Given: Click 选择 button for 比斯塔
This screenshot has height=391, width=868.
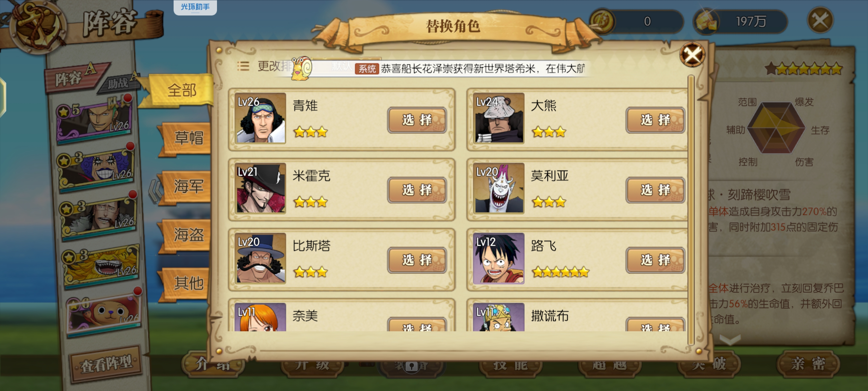Looking at the screenshot, I should pos(417,260).
